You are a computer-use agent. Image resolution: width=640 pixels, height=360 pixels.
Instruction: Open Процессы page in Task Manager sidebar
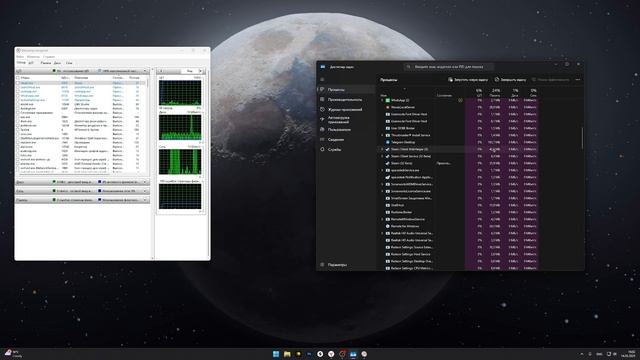(x=346, y=89)
